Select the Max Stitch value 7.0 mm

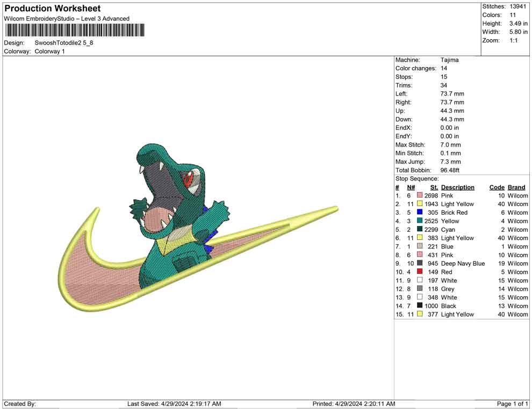[x=450, y=145]
